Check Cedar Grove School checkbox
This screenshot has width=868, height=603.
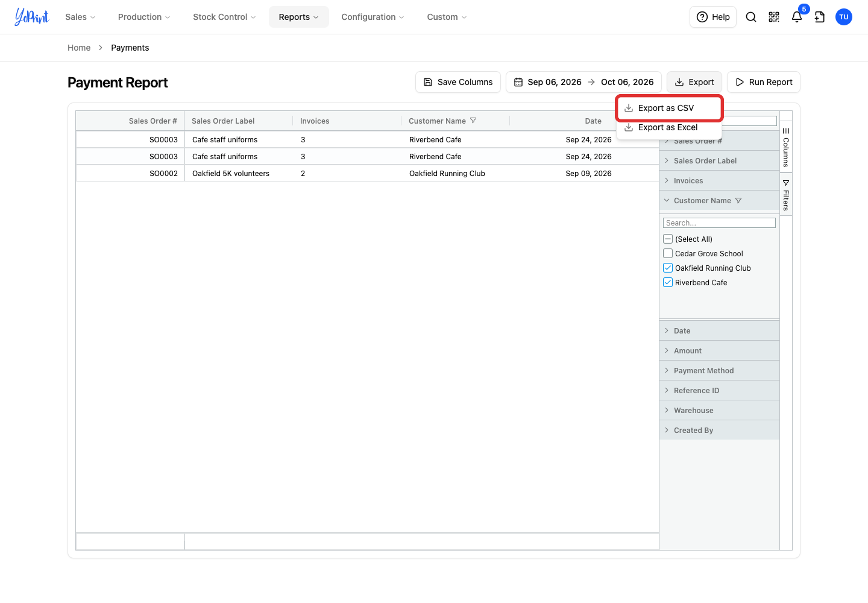coord(668,253)
